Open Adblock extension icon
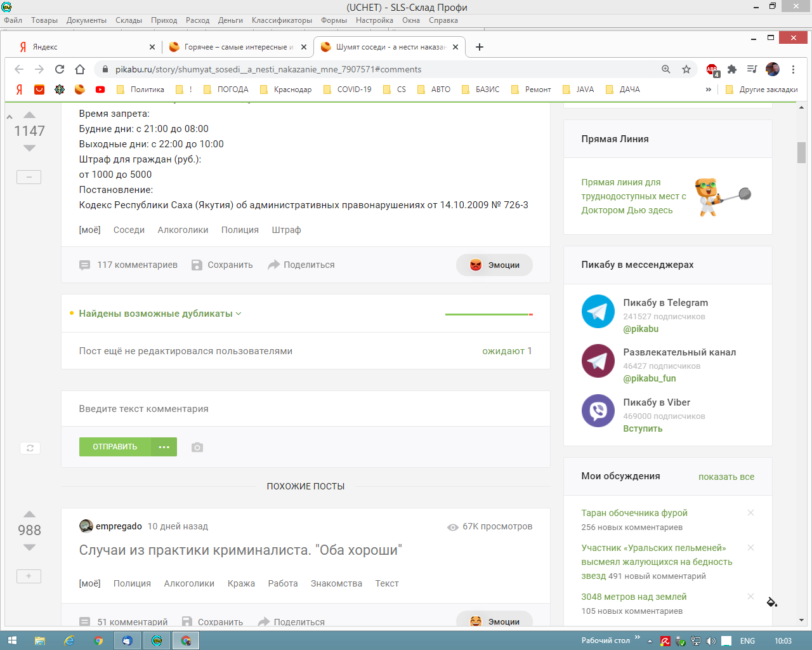Screen dimensions: 812x650 (x=712, y=70)
